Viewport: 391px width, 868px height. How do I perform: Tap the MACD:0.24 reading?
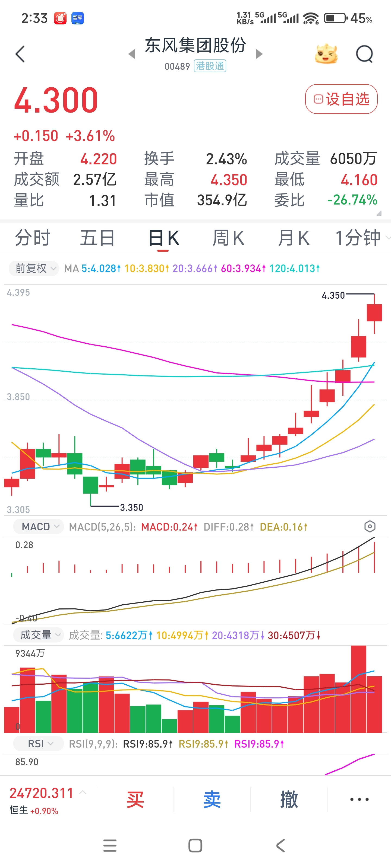click(x=169, y=527)
